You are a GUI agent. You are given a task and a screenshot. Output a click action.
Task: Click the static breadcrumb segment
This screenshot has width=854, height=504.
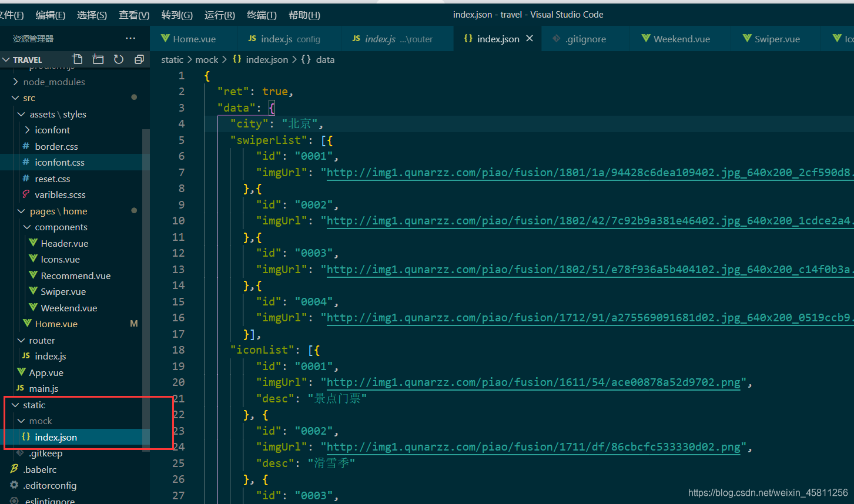pos(172,59)
